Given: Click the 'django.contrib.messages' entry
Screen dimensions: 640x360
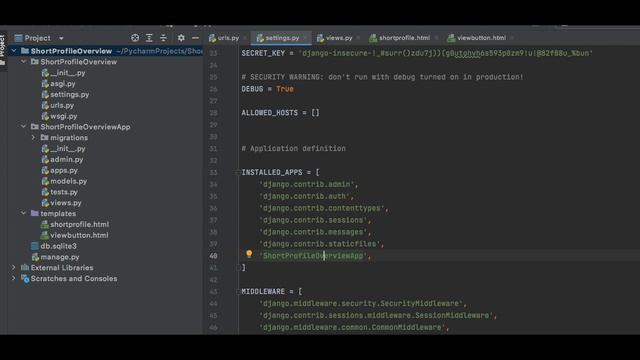Looking at the screenshot, I should point(313,232).
